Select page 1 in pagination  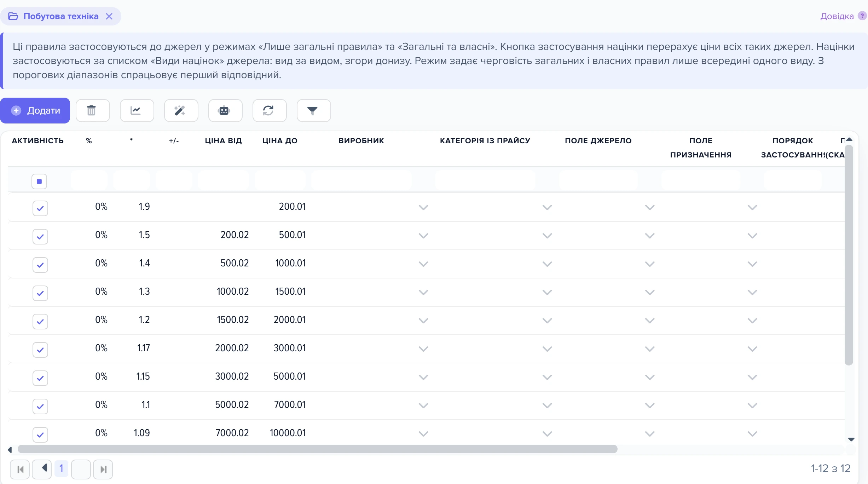[61, 468]
